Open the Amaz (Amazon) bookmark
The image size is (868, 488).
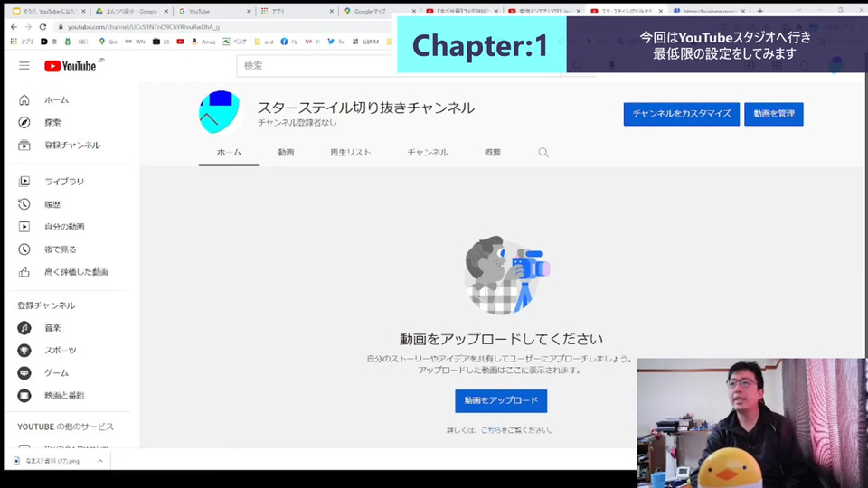point(203,42)
